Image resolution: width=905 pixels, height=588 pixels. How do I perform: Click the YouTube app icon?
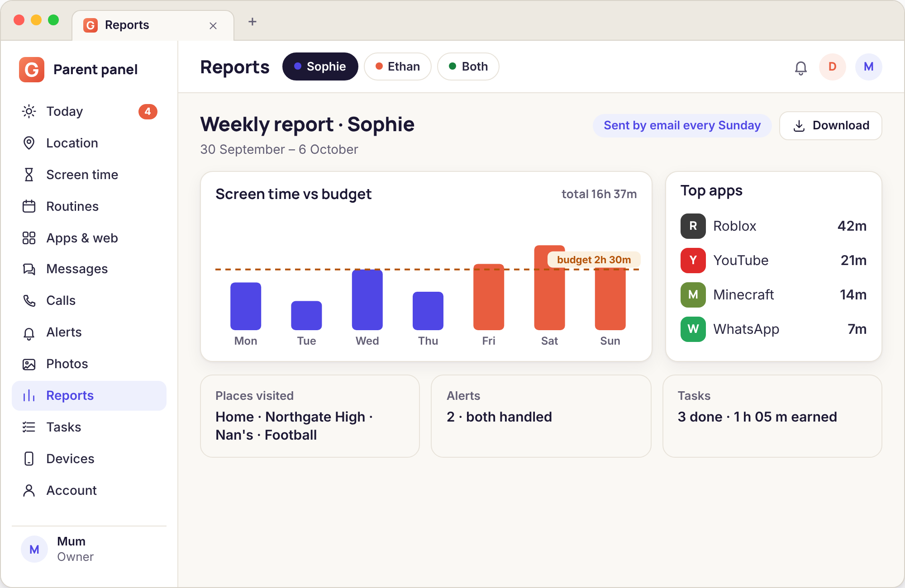tap(693, 260)
